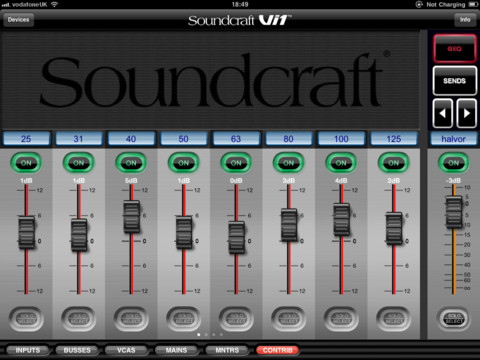Open the SENDS view

(455, 81)
